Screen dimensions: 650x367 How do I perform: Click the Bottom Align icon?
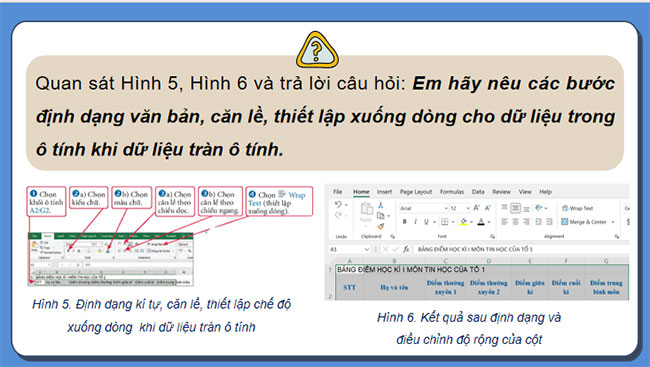click(x=526, y=208)
